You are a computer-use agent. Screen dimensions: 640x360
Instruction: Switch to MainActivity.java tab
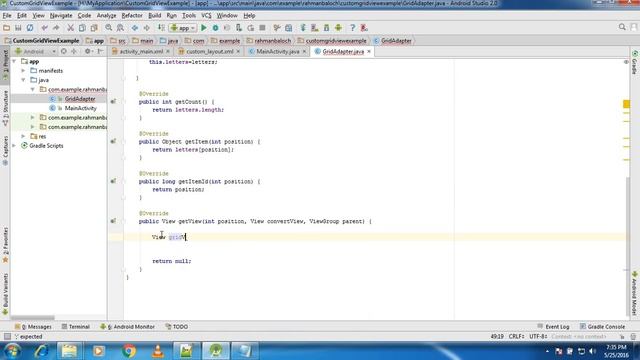278,51
